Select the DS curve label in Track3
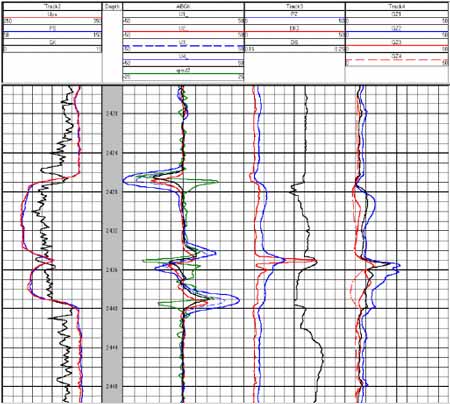This screenshot has height=404, width=450. 294,43
